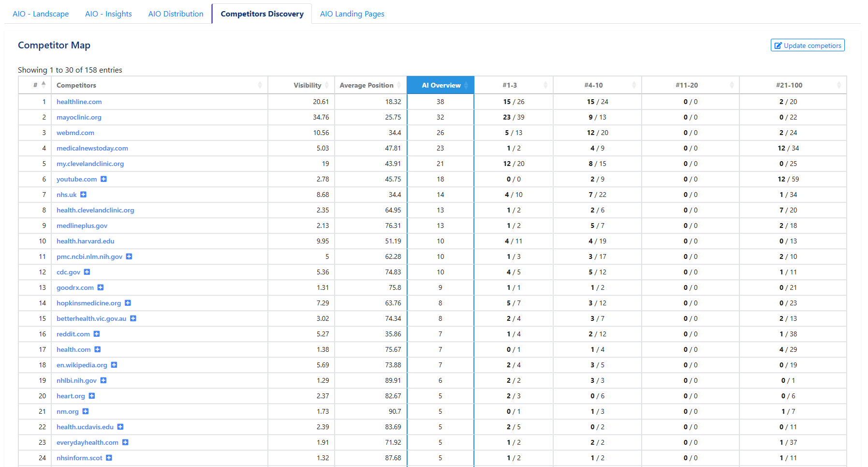868x467 pixels.
Task: Open webmd.com competitor link
Action: pyautogui.click(x=75, y=133)
